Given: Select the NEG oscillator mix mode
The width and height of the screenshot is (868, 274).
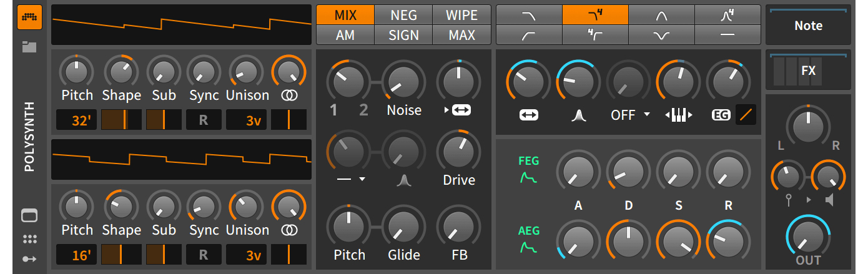Looking at the screenshot, I should point(403,15).
